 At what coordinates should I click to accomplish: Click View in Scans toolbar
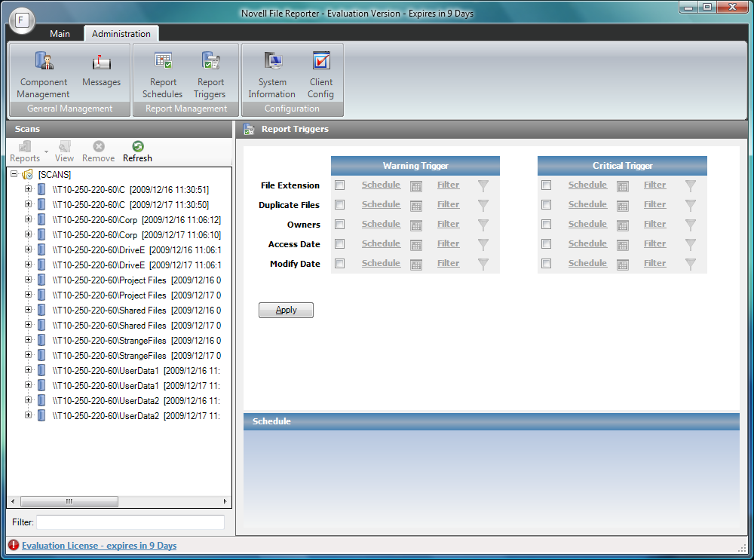click(x=64, y=151)
